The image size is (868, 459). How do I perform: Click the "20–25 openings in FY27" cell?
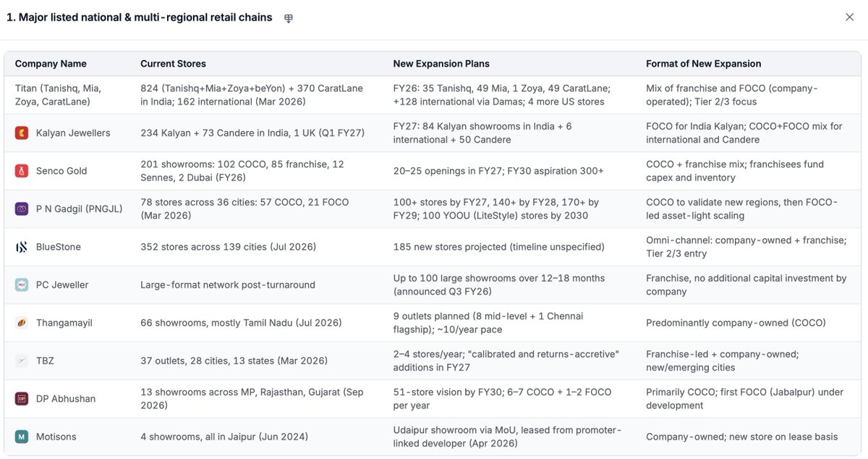(498, 171)
